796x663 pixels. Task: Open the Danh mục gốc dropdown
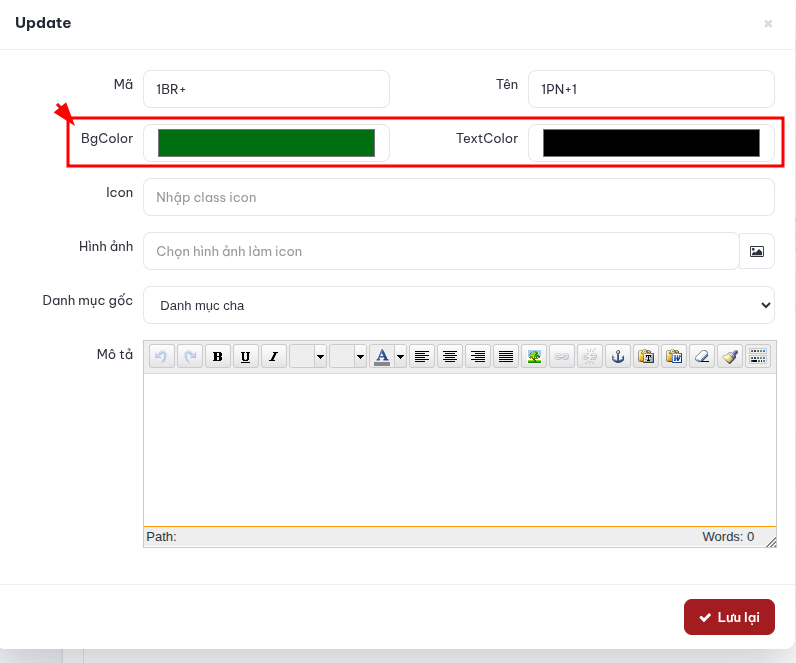pyautogui.click(x=459, y=305)
